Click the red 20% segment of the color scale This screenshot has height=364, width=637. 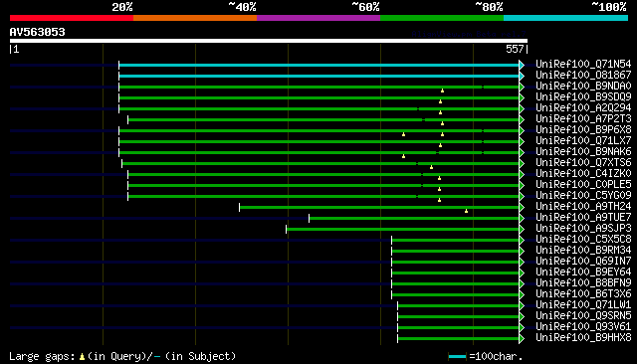(72, 18)
